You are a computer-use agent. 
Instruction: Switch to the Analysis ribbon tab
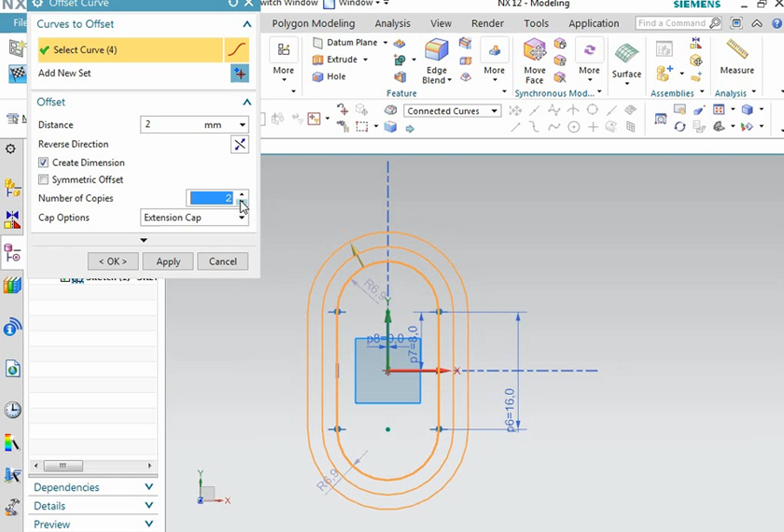pyautogui.click(x=392, y=23)
